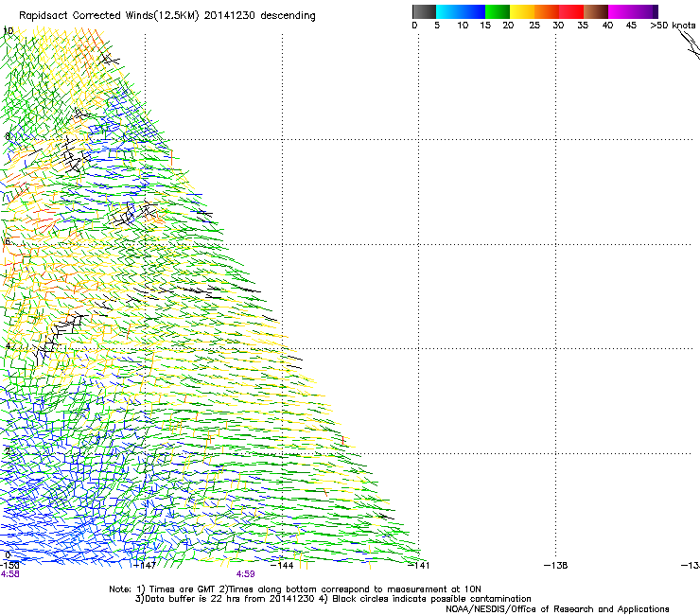Click the purple time stamp '4:59'
Viewport: 700px width, 615px height.
[246, 574]
